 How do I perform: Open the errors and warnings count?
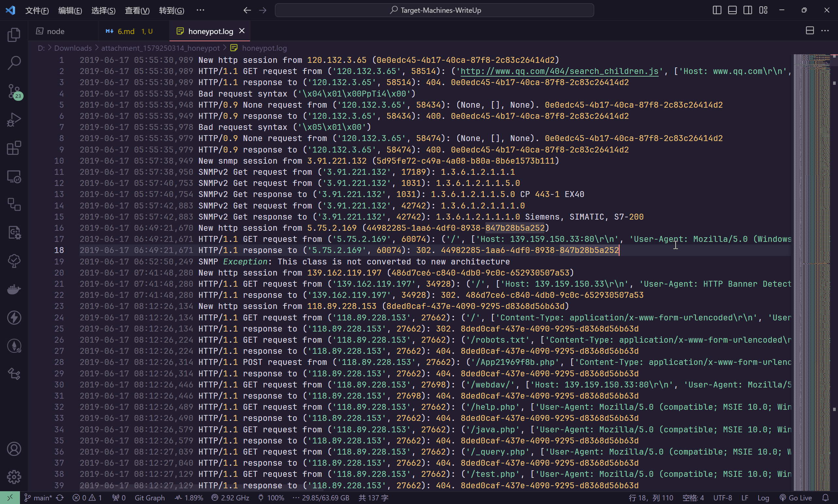pyautogui.click(x=87, y=497)
